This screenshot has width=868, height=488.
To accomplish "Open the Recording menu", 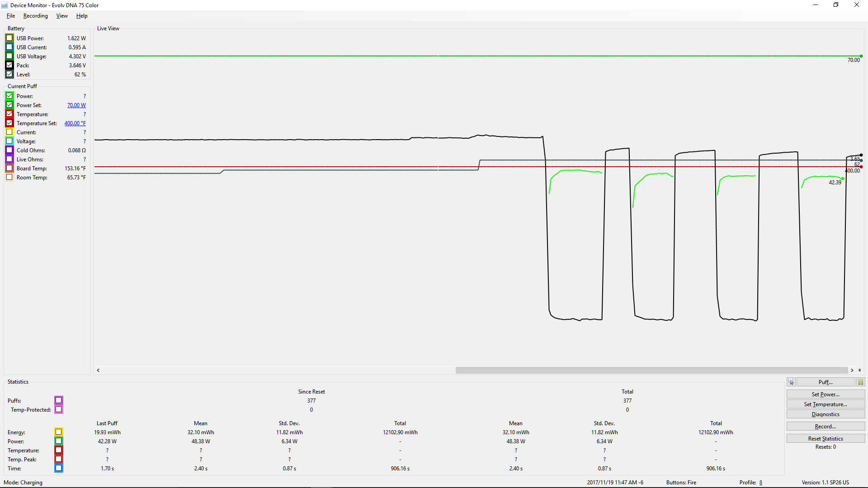I will pos(35,16).
